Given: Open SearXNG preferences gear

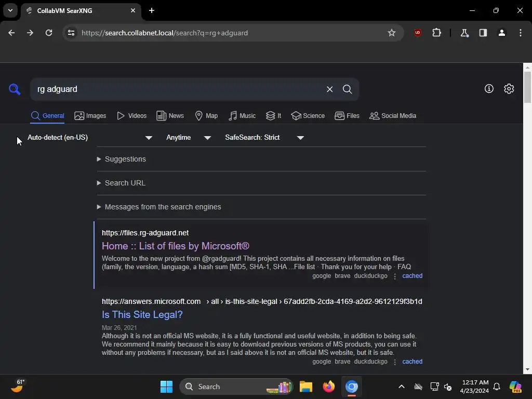Looking at the screenshot, I should [x=509, y=88].
